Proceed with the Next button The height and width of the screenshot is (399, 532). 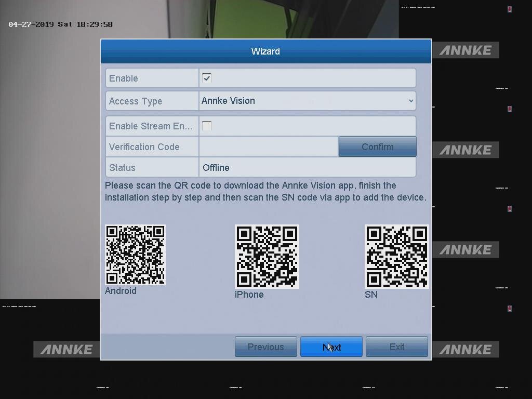(x=331, y=347)
